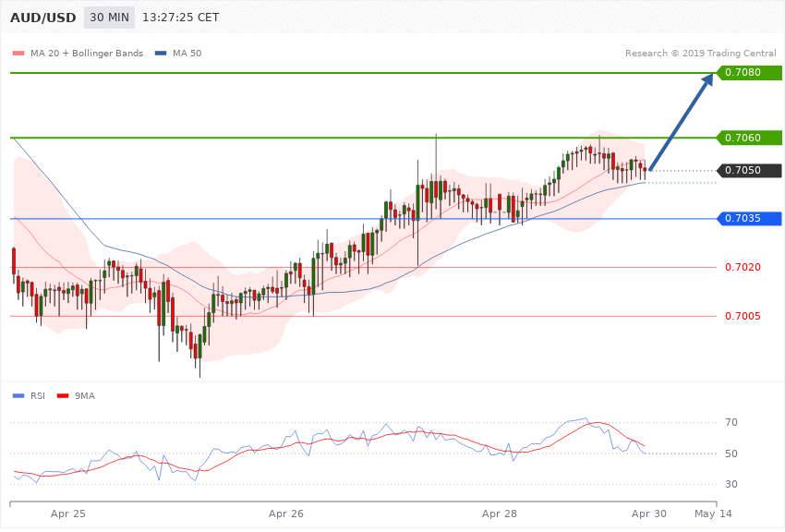Click the MA 50 legend label
The height and width of the screenshot is (532, 785).
pos(187,53)
